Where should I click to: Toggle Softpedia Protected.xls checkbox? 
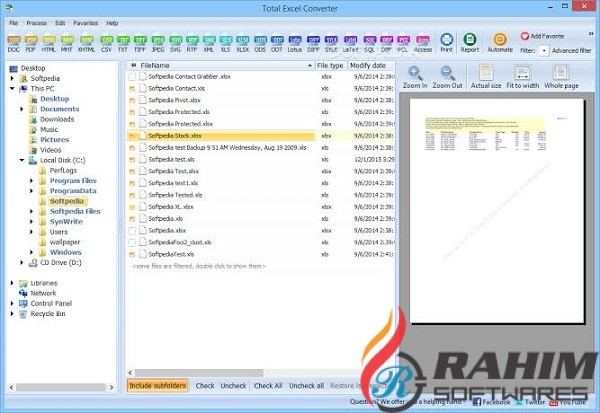[x=132, y=113]
